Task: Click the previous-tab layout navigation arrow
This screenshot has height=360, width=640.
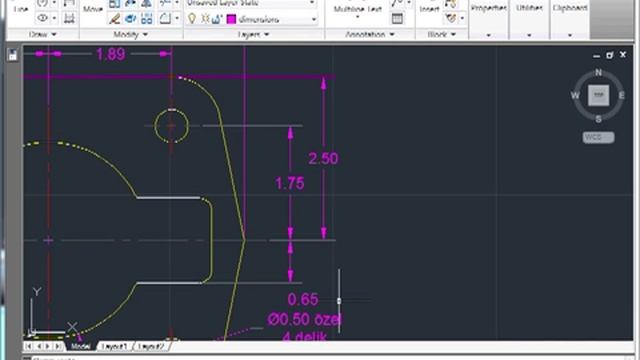Action: pos(38,346)
